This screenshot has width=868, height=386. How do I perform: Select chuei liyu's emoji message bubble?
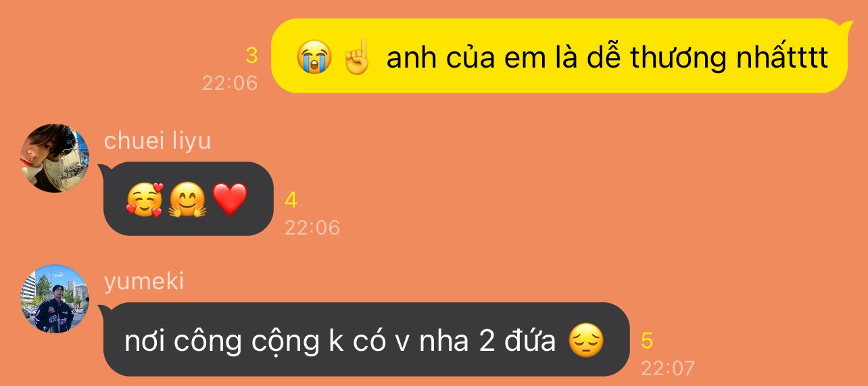(x=187, y=199)
